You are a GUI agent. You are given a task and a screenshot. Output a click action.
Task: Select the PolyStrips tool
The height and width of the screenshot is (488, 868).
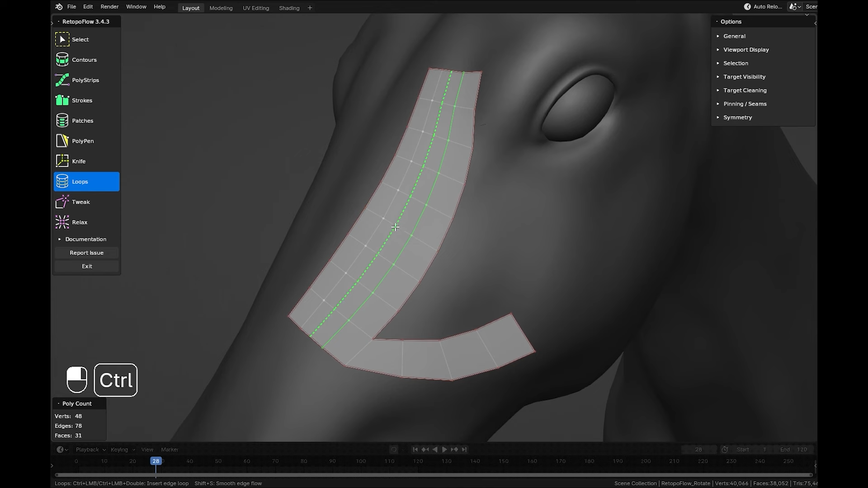[x=85, y=80]
